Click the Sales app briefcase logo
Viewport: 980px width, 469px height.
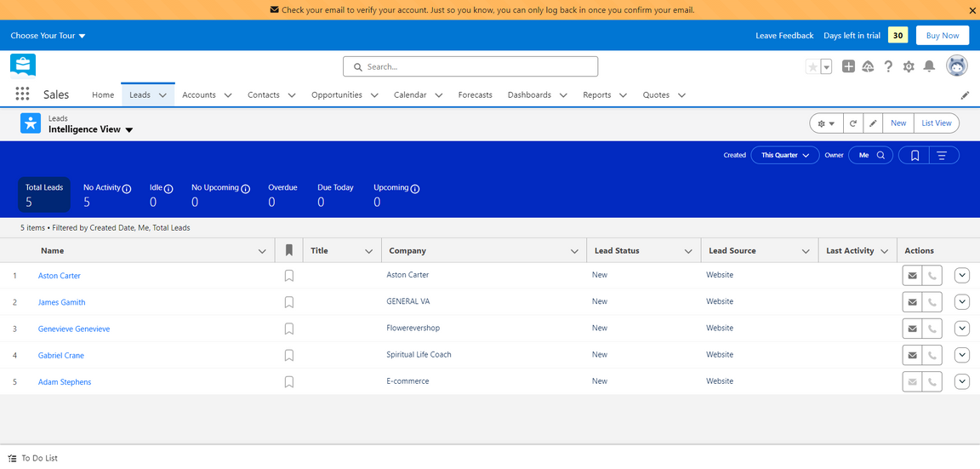[x=23, y=65]
